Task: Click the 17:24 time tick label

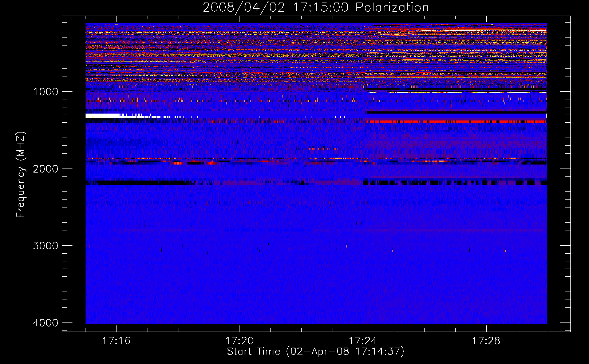Action: click(363, 341)
